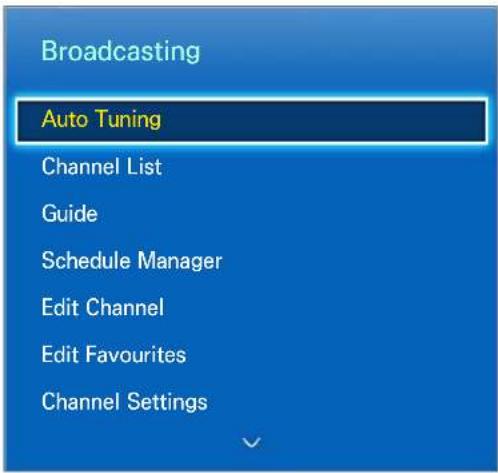Open Channel Settings
Image resolution: width=498 pixels, height=473 pixels.
tap(124, 402)
